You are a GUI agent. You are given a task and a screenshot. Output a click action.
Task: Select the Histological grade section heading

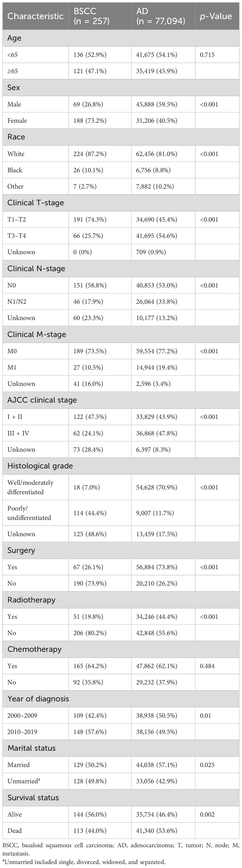pos(40,466)
